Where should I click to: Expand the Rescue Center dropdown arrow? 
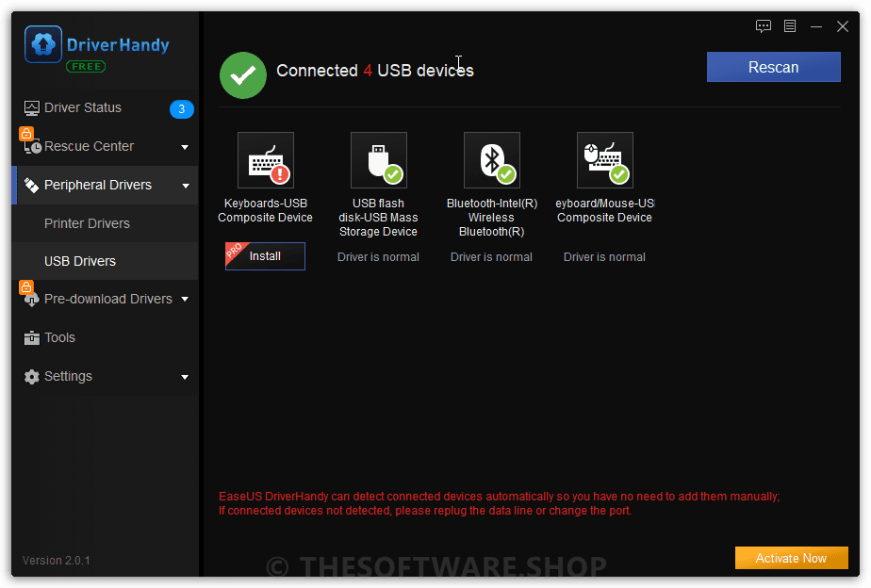[x=185, y=147]
